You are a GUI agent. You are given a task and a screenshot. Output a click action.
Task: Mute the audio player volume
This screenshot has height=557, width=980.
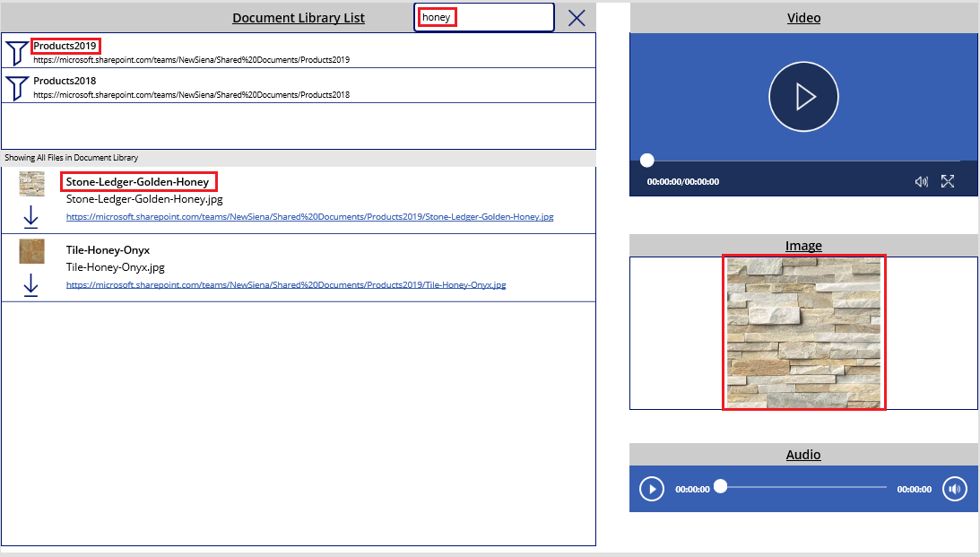(x=954, y=489)
